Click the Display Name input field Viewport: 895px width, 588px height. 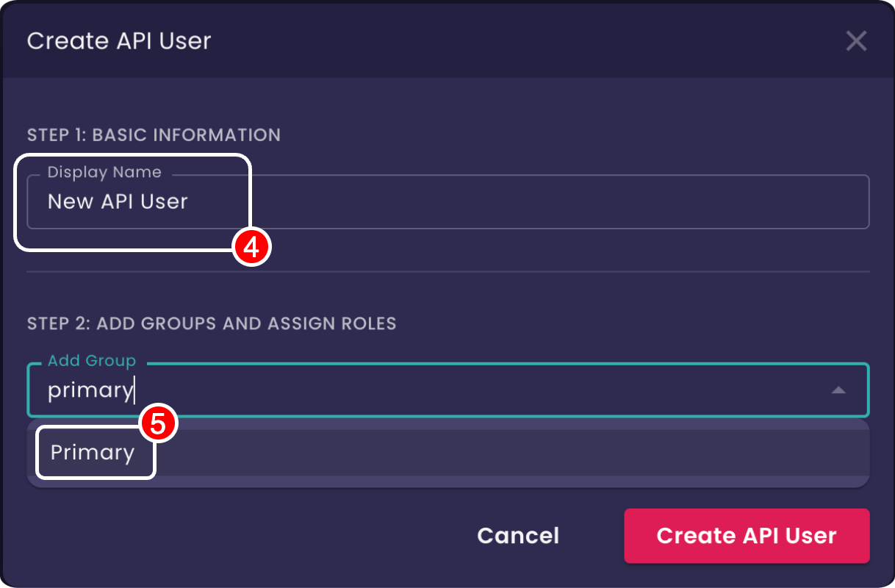click(441, 201)
